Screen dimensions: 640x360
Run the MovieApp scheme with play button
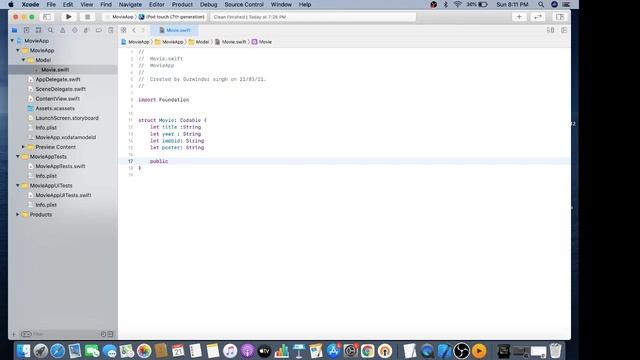click(x=69, y=17)
